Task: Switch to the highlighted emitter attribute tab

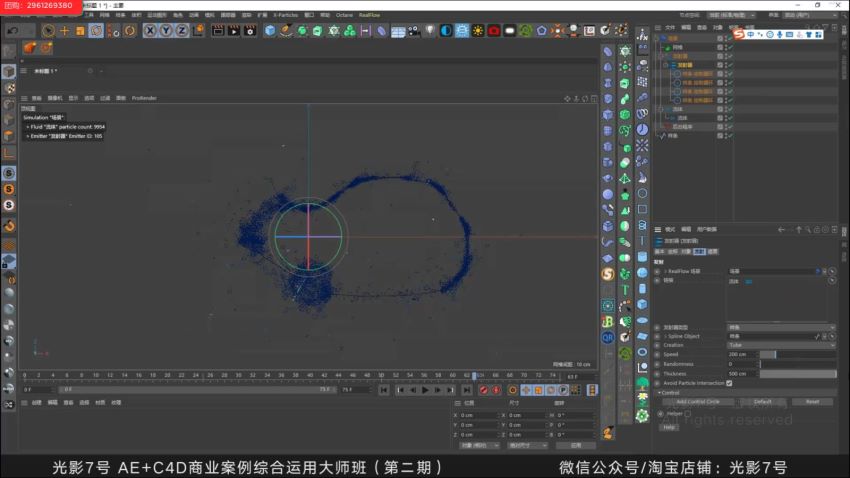Action: pos(699,251)
